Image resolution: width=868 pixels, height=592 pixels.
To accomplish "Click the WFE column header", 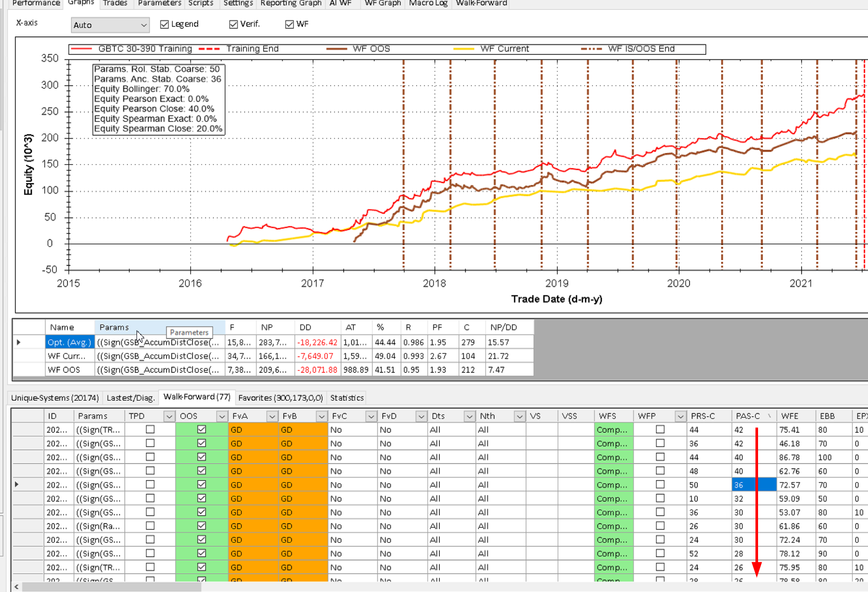I will coord(790,416).
